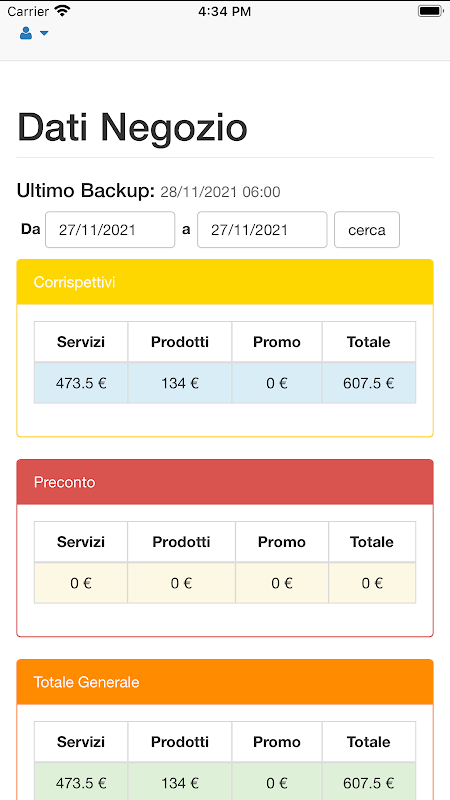Click Totale column header in Preconto table
The width and height of the screenshot is (450, 800).
coord(372,542)
